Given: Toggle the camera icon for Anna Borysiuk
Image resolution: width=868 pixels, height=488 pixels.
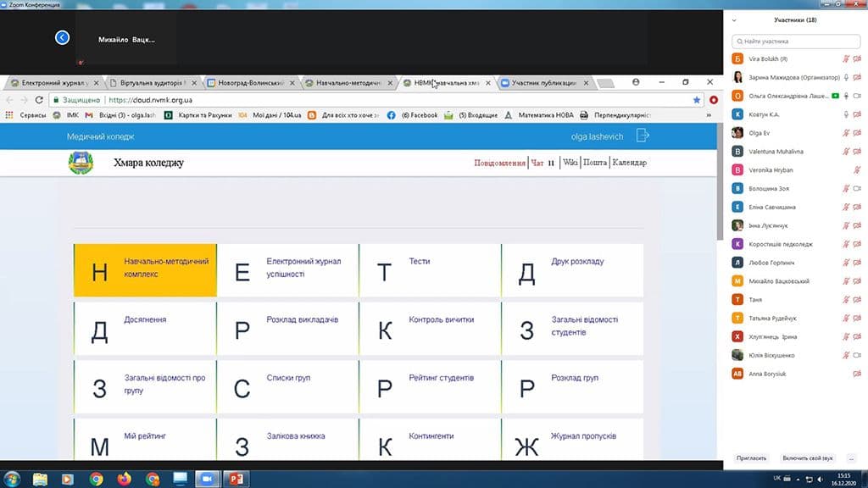Looking at the screenshot, I should pyautogui.click(x=858, y=374).
